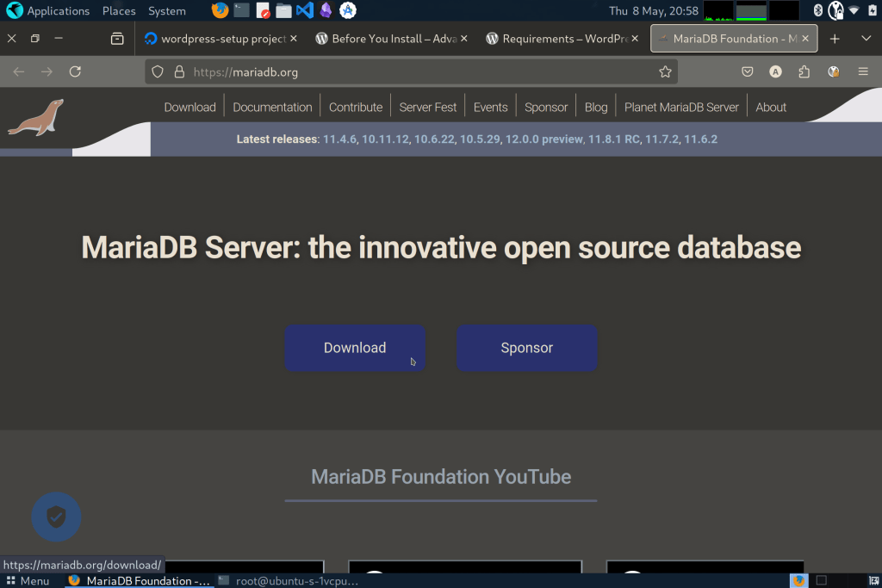
Task: Open release 11.6.2 link
Action: pyautogui.click(x=700, y=139)
